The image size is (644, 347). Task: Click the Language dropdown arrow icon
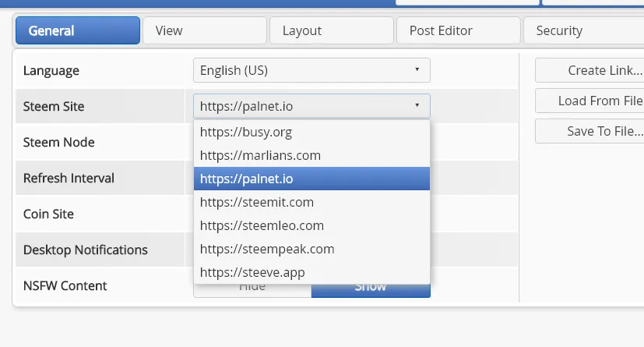click(417, 69)
